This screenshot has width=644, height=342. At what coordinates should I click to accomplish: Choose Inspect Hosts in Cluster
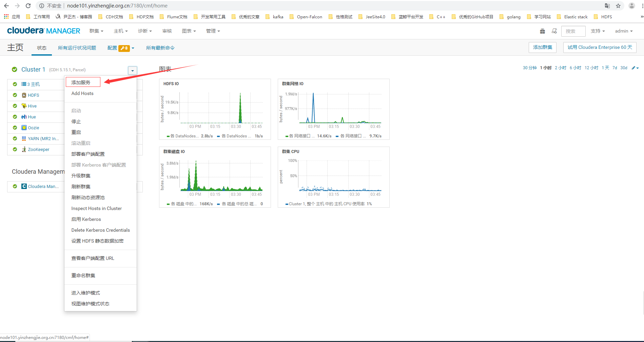(97, 208)
